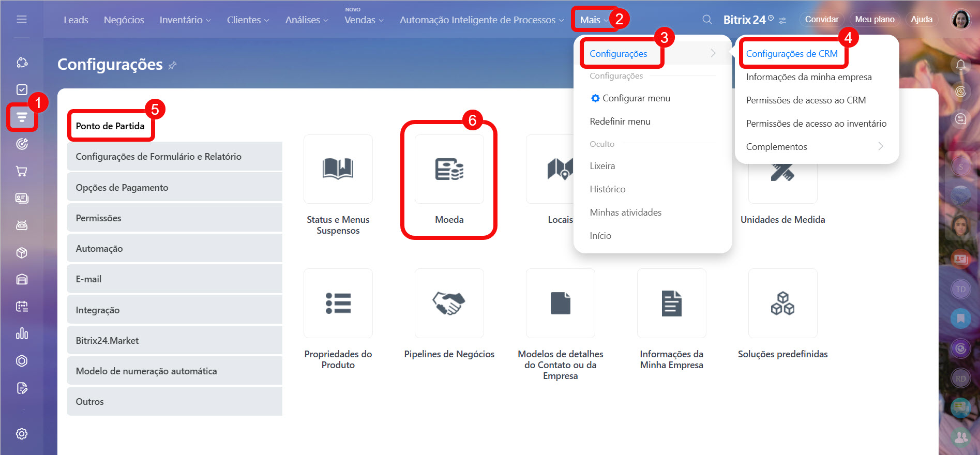Open Tasks checkbox icon in sidebar
This screenshot has height=455, width=980.
coord(22,89)
